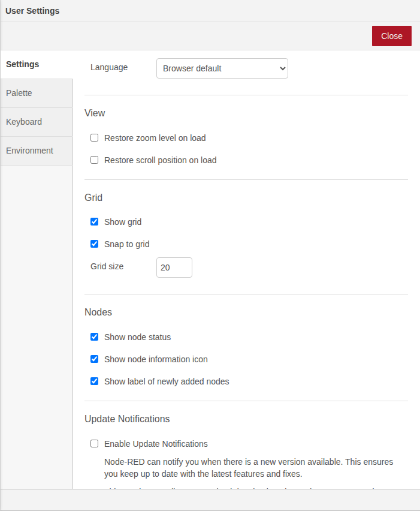Switch to the Palette tab
The image size is (420, 511).
pos(36,93)
